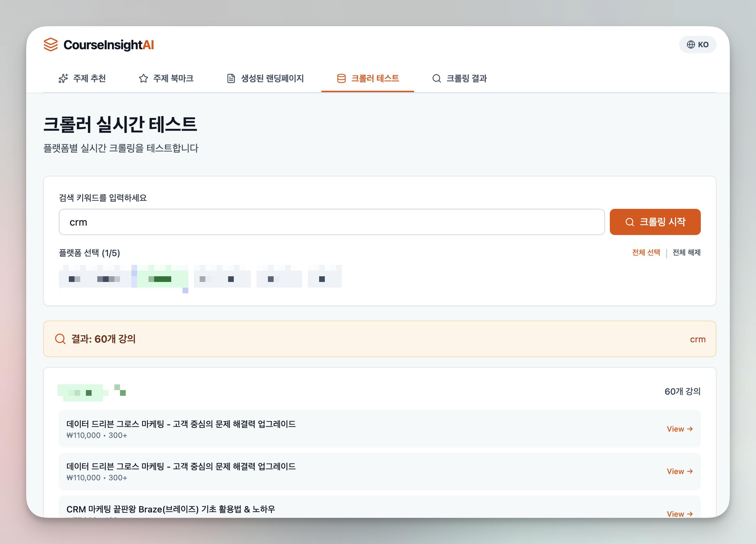
Task: Click the CourseInsightAI stacked-layers logo icon
Action: [51, 45]
